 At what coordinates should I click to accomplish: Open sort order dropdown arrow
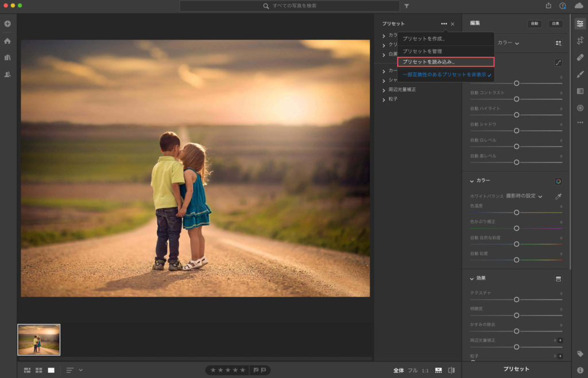pos(80,370)
